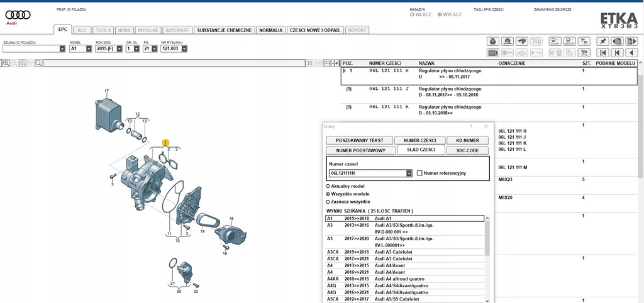Click the pushpin icon
This screenshot has width=644, height=303.
(602, 41)
